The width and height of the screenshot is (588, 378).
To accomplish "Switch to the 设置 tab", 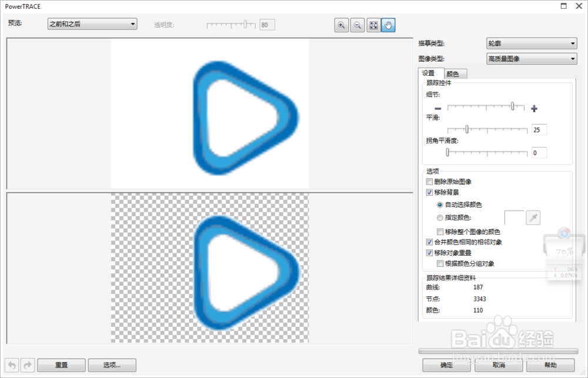I will [431, 73].
